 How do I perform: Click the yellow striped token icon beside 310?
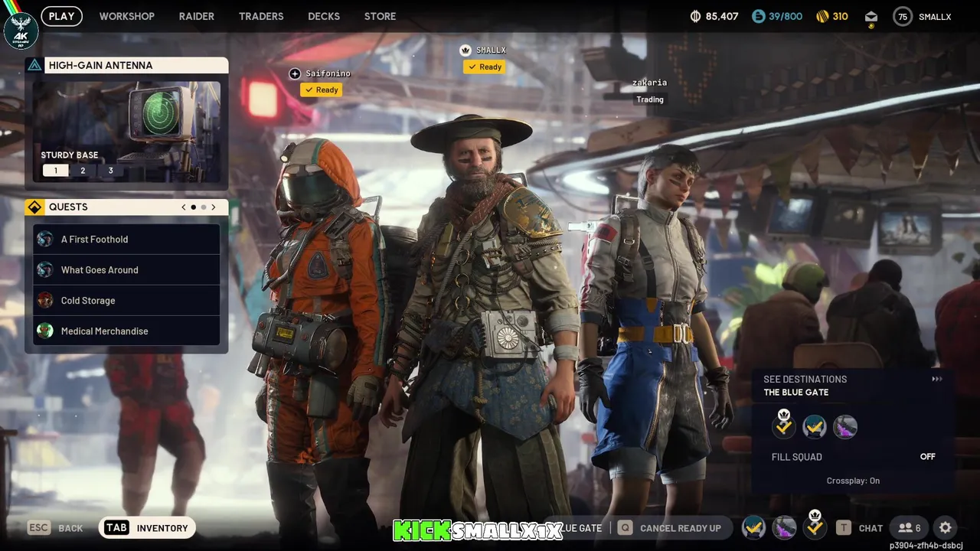click(x=822, y=16)
